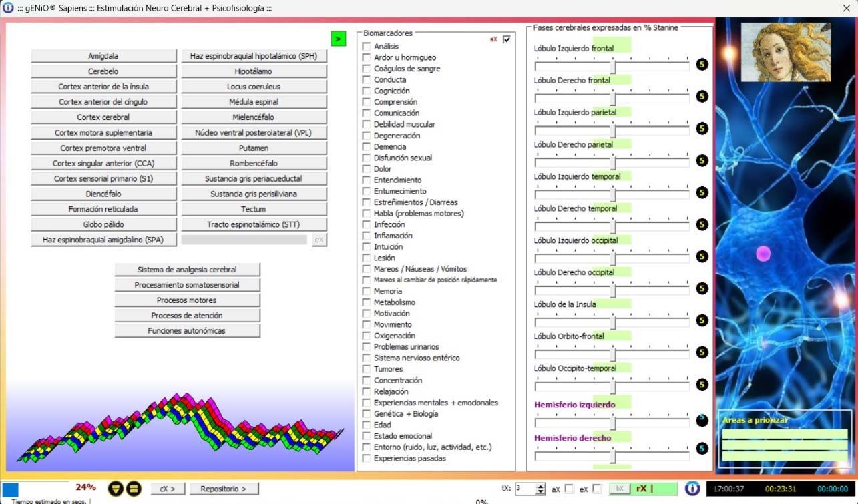Viewport: 858px width, 504px height.
Task: Open Sistema de analgesia cerebral
Action: click(187, 270)
